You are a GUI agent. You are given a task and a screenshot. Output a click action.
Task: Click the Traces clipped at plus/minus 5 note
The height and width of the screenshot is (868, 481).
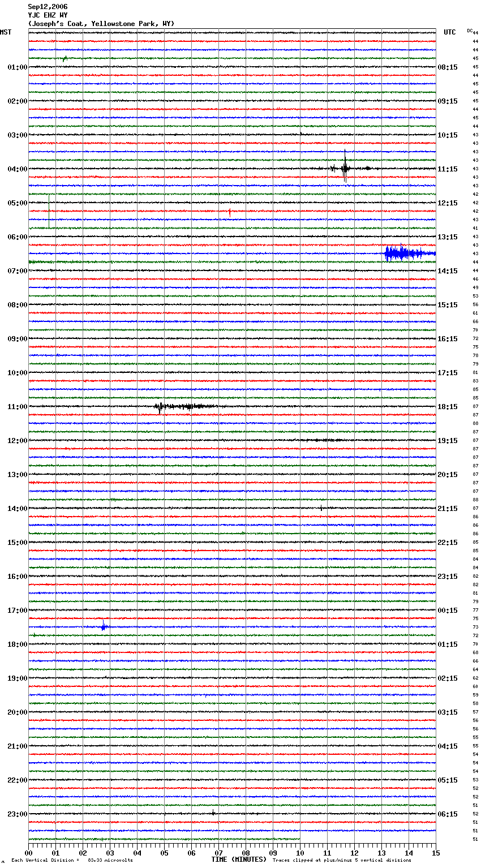(342, 861)
